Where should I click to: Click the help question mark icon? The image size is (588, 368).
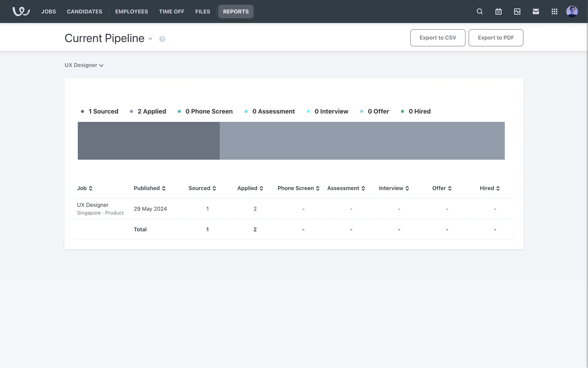[162, 39]
